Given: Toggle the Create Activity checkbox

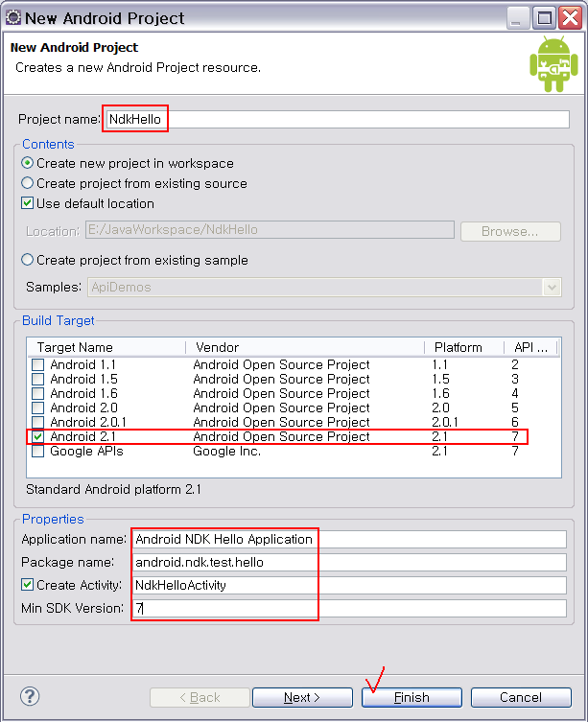Looking at the screenshot, I should [x=27, y=585].
